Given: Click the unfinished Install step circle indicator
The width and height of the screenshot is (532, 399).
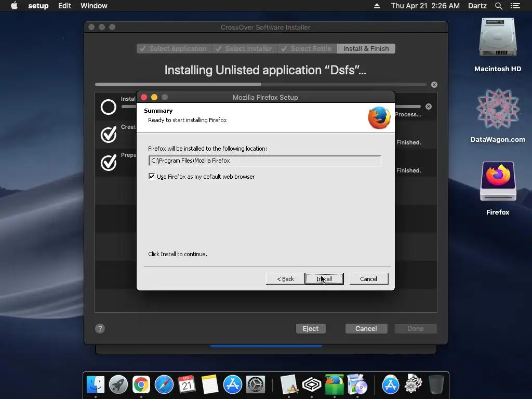Looking at the screenshot, I should point(109,107).
